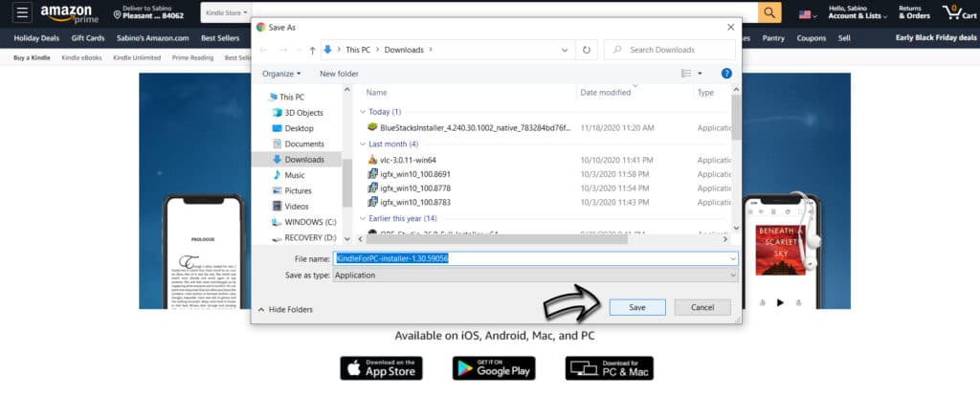This screenshot has height=420, width=980.
Task: Select 3D Objects in navigation pane
Action: pos(298,113)
